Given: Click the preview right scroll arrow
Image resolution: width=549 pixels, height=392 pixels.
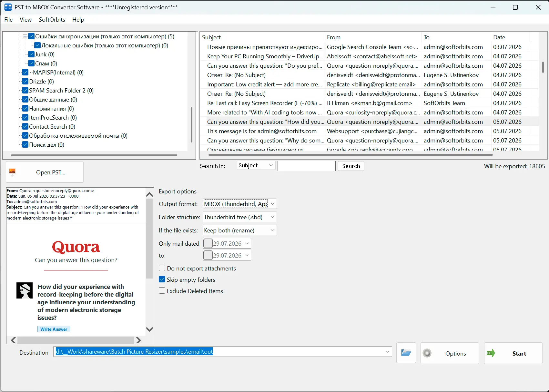Looking at the screenshot, I should click(138, 340).
